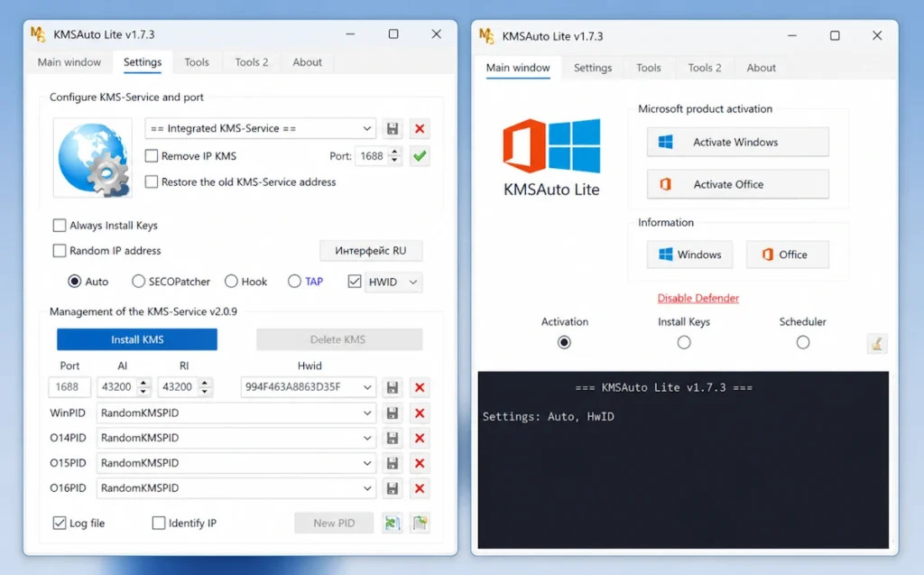This screenshot has height=575, width=924.
Task: Switch to Main window tab in Settings window
Action: pyautogui.click(x=69, y=62)
